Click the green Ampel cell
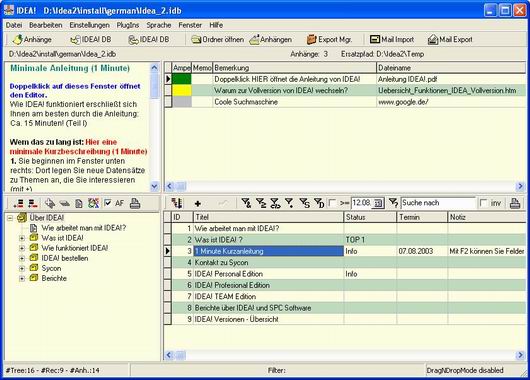The width and height of the screenshot is (530, 380). click(182, 79)
